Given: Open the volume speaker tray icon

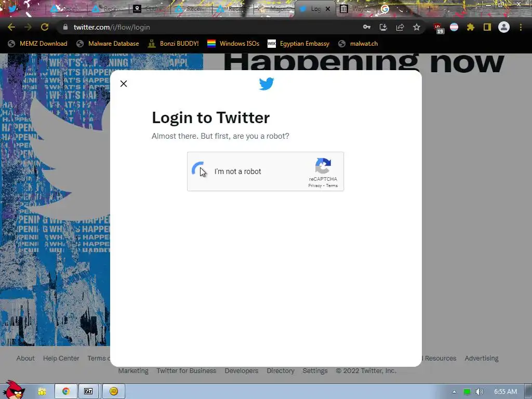Looking at the screenshot, I should [x=478, y=392].
